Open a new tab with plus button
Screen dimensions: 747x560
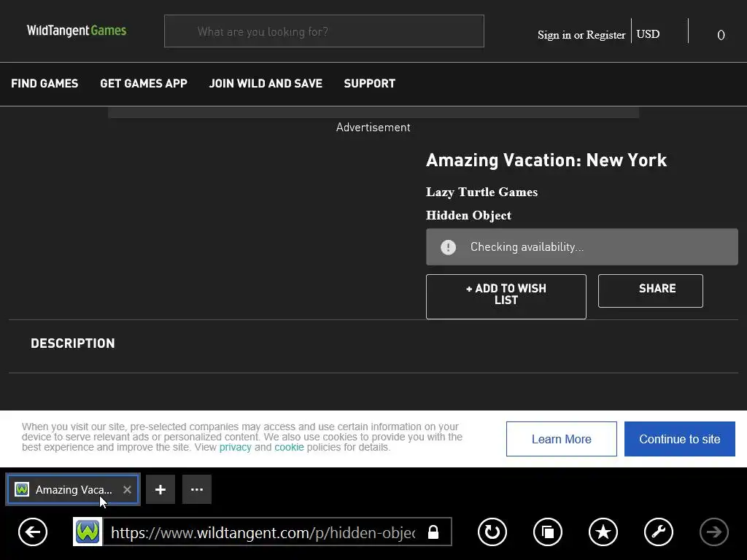point(160,489)
